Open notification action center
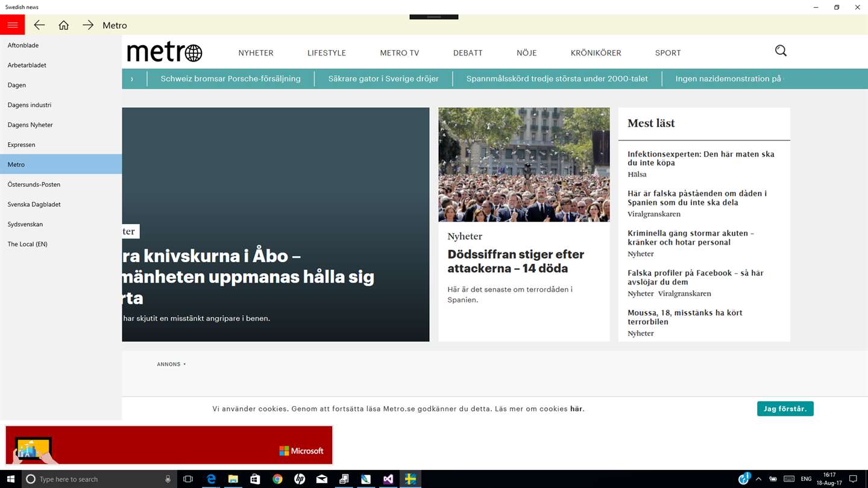The width and height of the screenshot is (868, 488). click(x=853, y=479)
